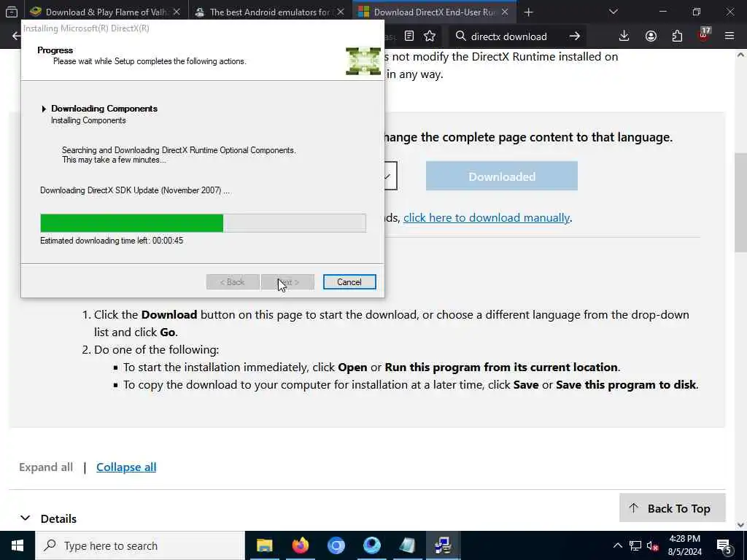Close the DirectX End-User Runtime tab
This screenshot has width=747, height=560.
pyautogui.click(x=505, y=12)
